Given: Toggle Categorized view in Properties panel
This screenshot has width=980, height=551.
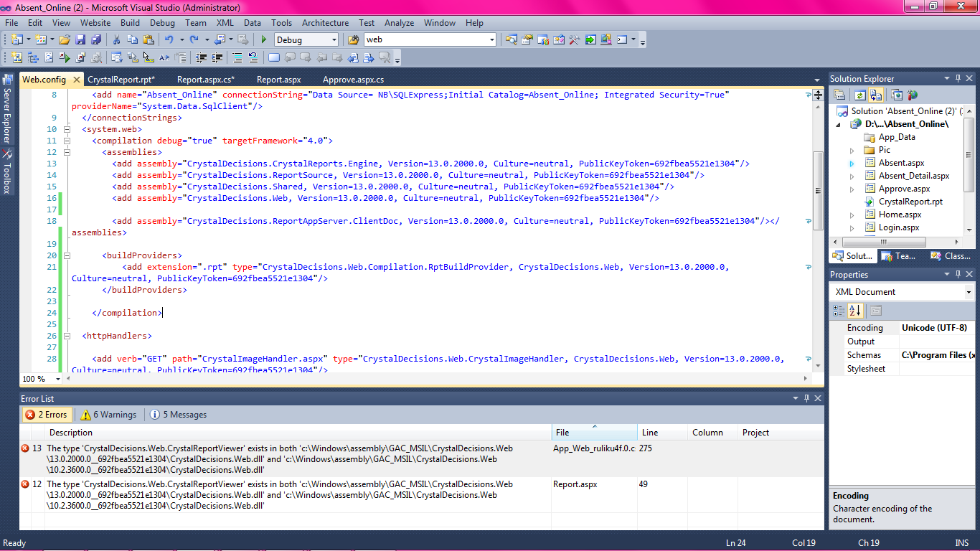Looking at the screenshot, I should tap(839, 311).
